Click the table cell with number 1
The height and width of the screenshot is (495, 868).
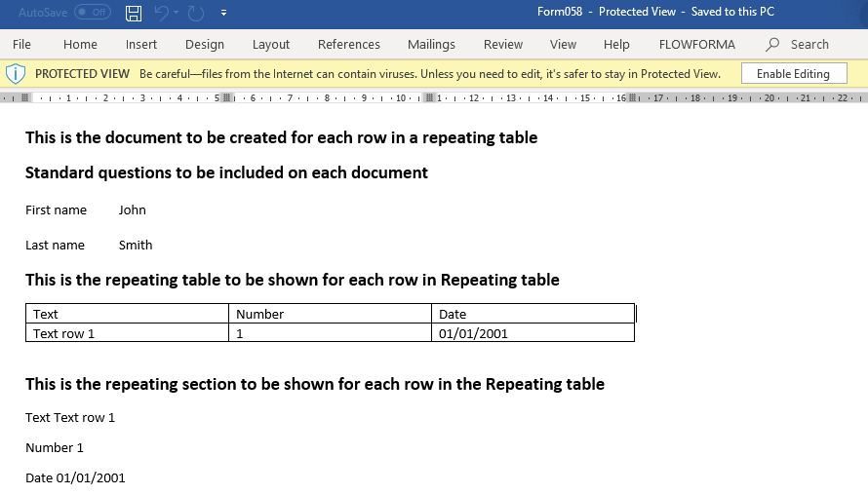(330, 333)
